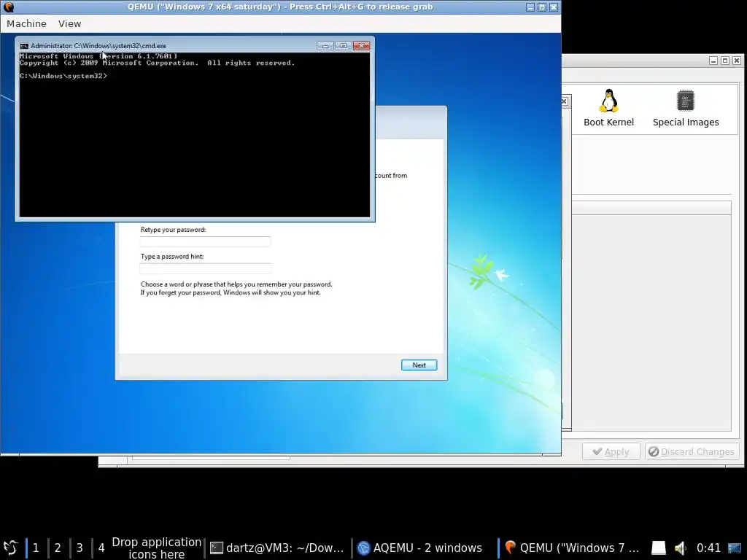Open the View menu in QEMU
This screenshot has width=747, height=560.
[69, 23]
